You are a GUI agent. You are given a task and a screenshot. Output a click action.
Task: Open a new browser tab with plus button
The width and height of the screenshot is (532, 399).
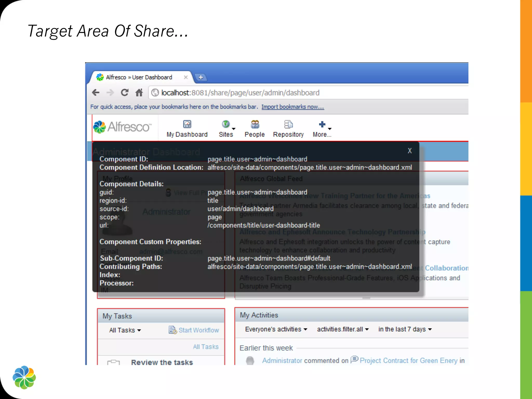pyautogui.click(x=201, y=77)
